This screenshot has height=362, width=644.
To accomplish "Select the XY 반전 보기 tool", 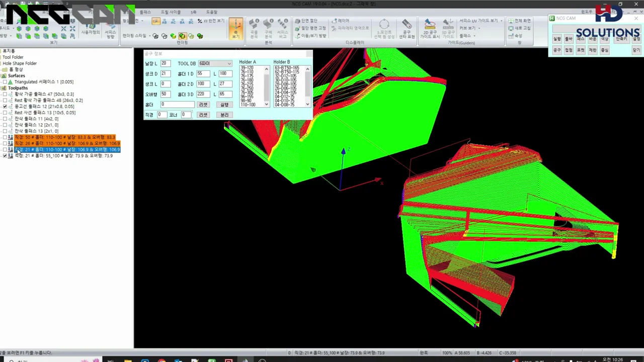I will [210, 21].
